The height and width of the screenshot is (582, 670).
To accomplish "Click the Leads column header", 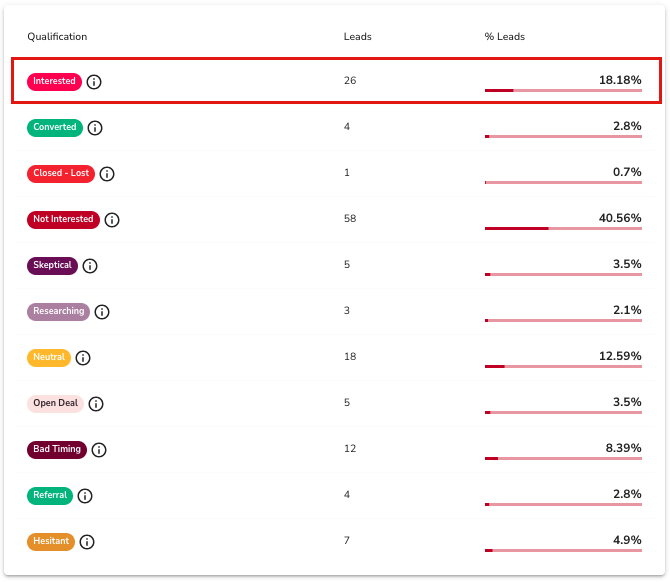I will point(357,37).
